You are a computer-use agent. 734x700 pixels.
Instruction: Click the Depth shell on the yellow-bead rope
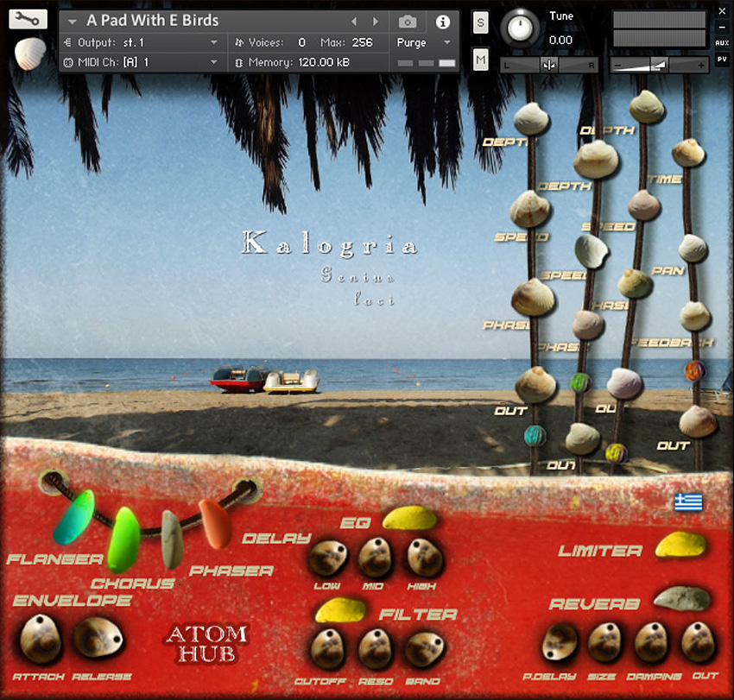(x=647, y=107)
